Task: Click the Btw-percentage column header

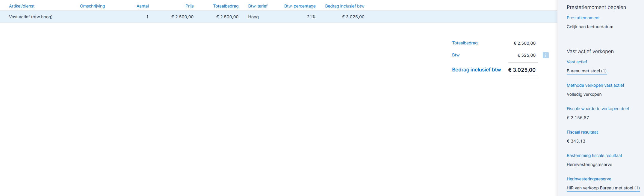Action: [300, 6]
